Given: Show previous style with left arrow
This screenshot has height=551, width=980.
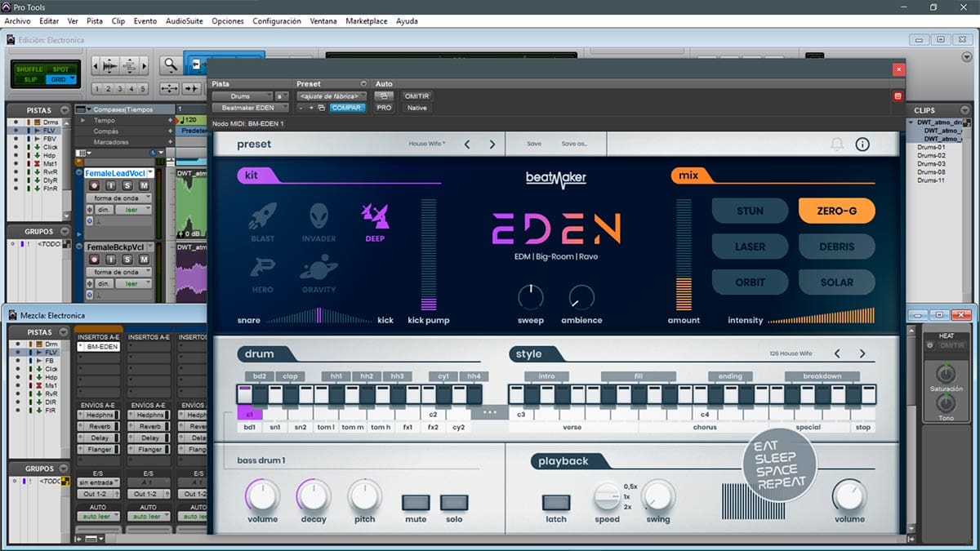Looking at the screenshot, I should [x=837, y=353].
